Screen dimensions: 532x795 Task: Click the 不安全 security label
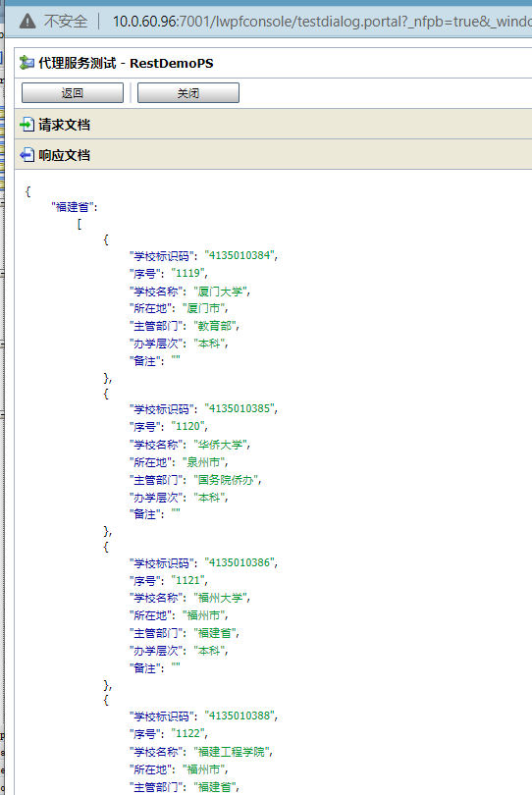pyautogui.click(x=66, y=22)
